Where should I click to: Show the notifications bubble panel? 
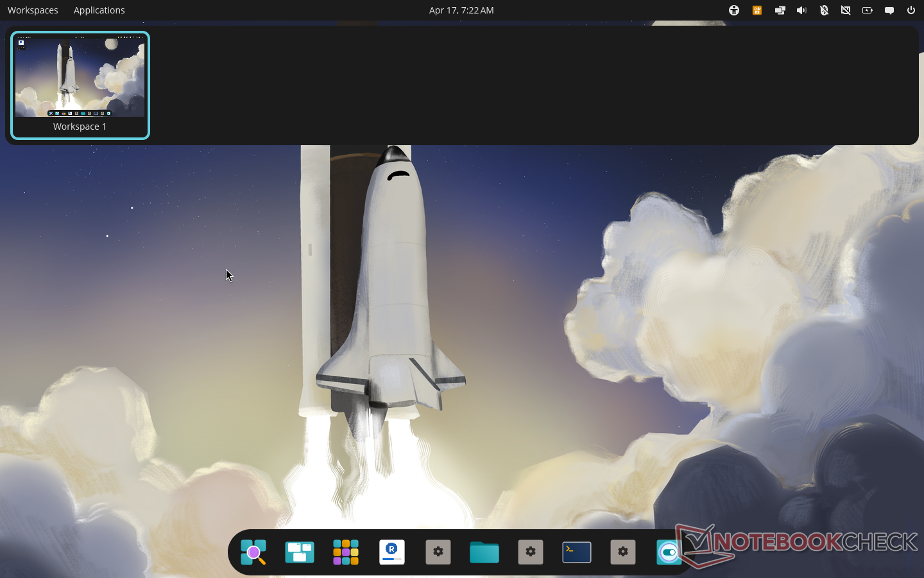coord(889,10)
